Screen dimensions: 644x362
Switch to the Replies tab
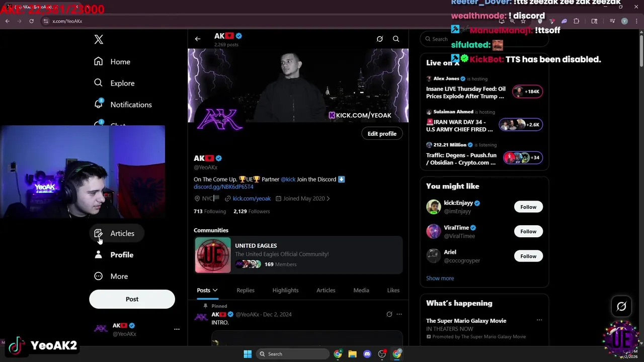(246, 290)
